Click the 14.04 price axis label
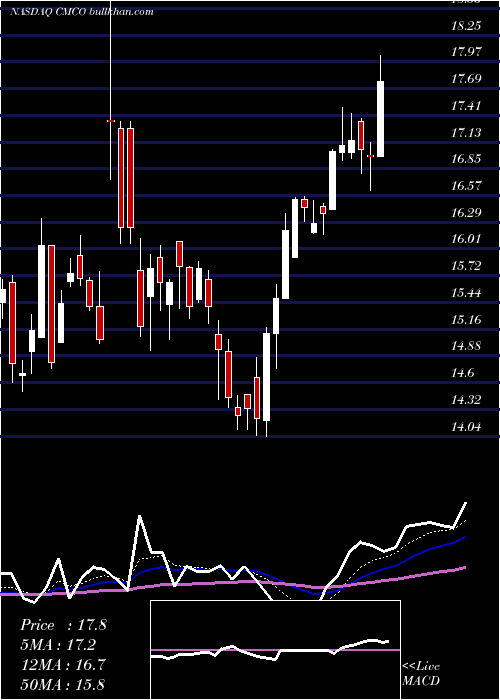Image resolution: width=500 pixels, height=700 pixels. (466, 426)
